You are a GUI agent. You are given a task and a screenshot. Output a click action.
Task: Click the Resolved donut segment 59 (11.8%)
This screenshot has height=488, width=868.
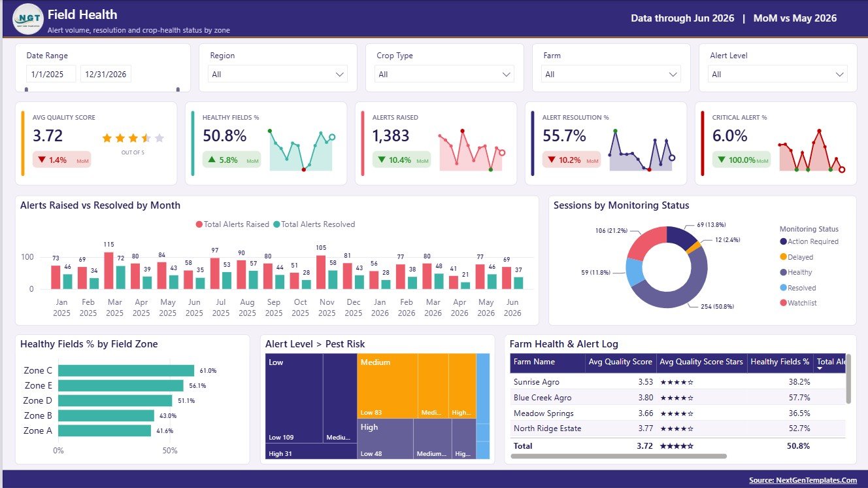pos(635,272)
